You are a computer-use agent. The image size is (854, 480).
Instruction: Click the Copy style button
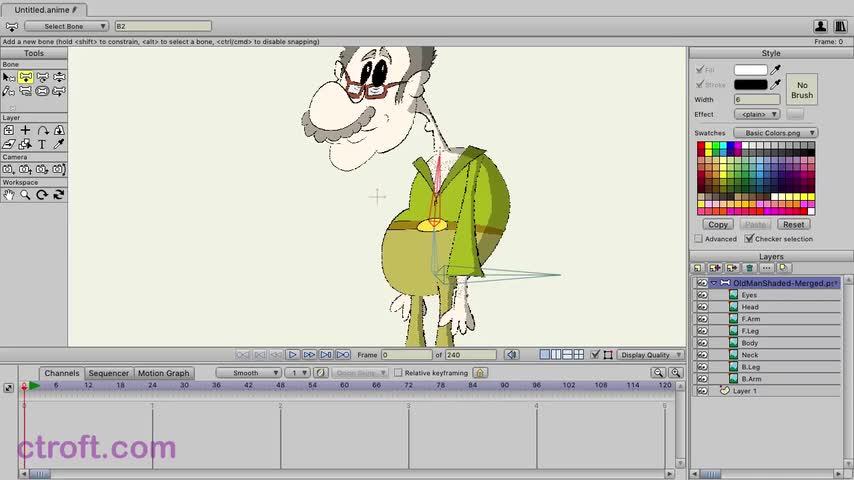pyautogui.click(x=718, y=224)
